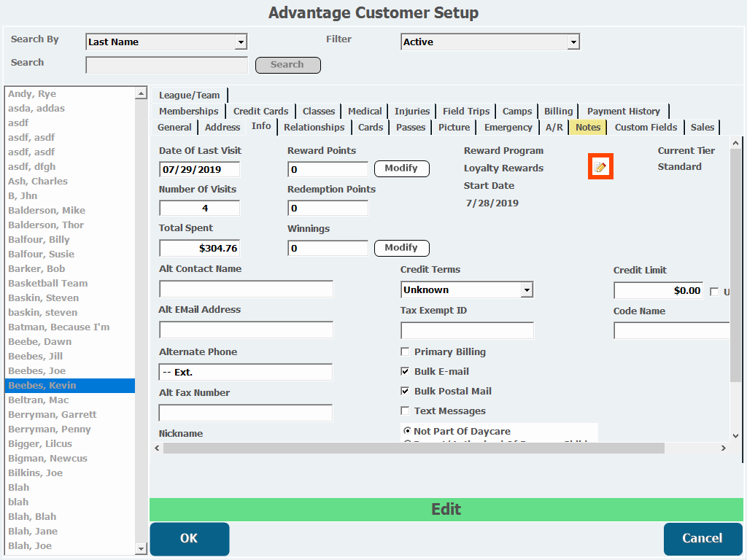The image size is (747, 560).
Task: Enable the Primary Billing checkbox
Action: tap(405, 352)
